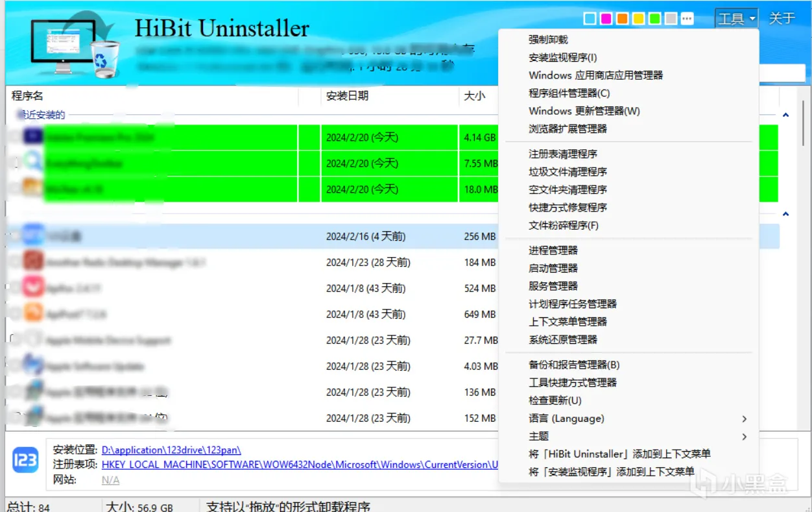Select 强制卸载 from the tools menu
This screenshot has height=512, width=812.
[548, 40]
